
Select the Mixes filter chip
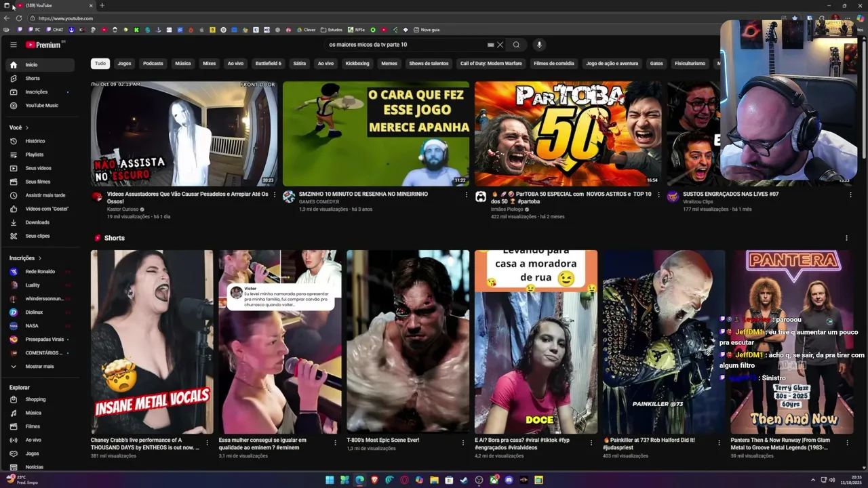coord(210,64)
